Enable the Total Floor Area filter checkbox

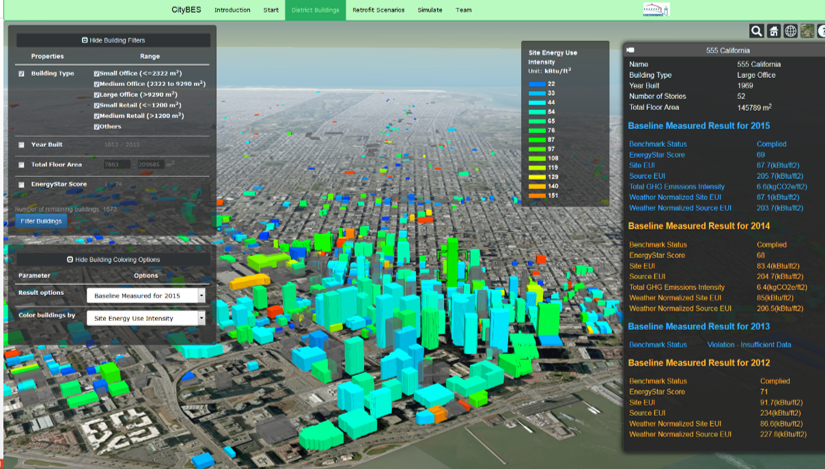click(x=22, y=165)
